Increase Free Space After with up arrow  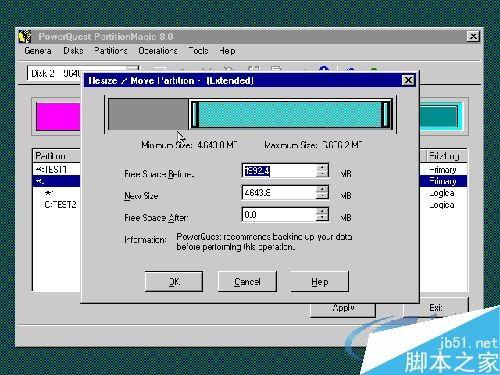tap(322, 211)
